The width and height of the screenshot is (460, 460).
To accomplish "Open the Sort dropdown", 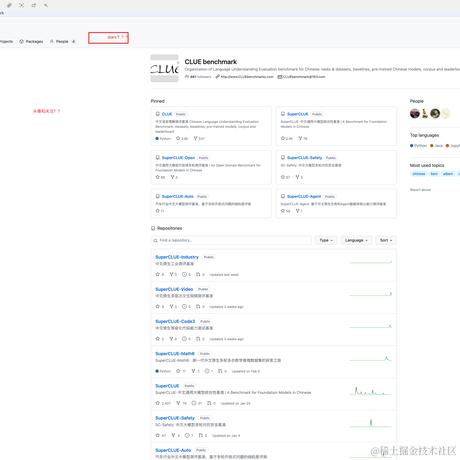I will 386,240.
